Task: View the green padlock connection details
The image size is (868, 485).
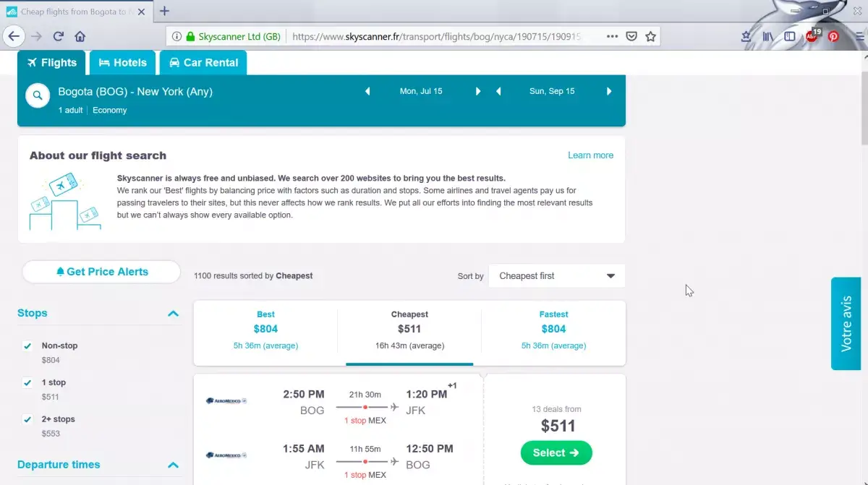Action: tap(190, 36)
